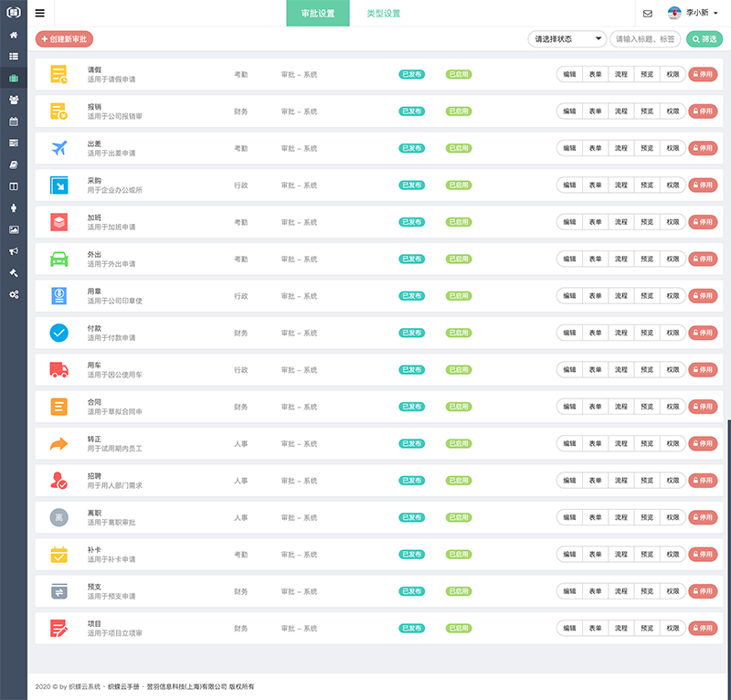Click the green car icon for 外出
This screenshot has height=700, width=731.
[58, 259]
